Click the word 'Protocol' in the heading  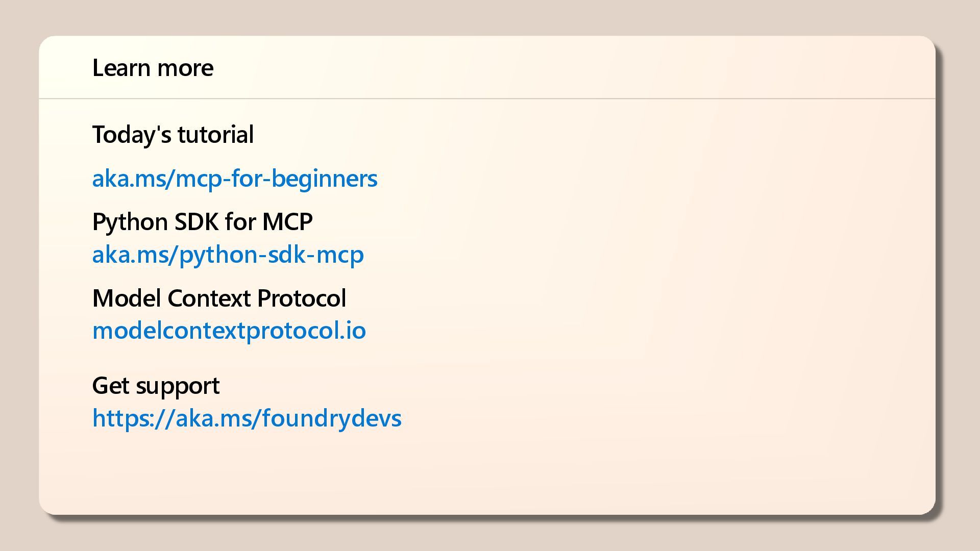[x=301, y=298]
